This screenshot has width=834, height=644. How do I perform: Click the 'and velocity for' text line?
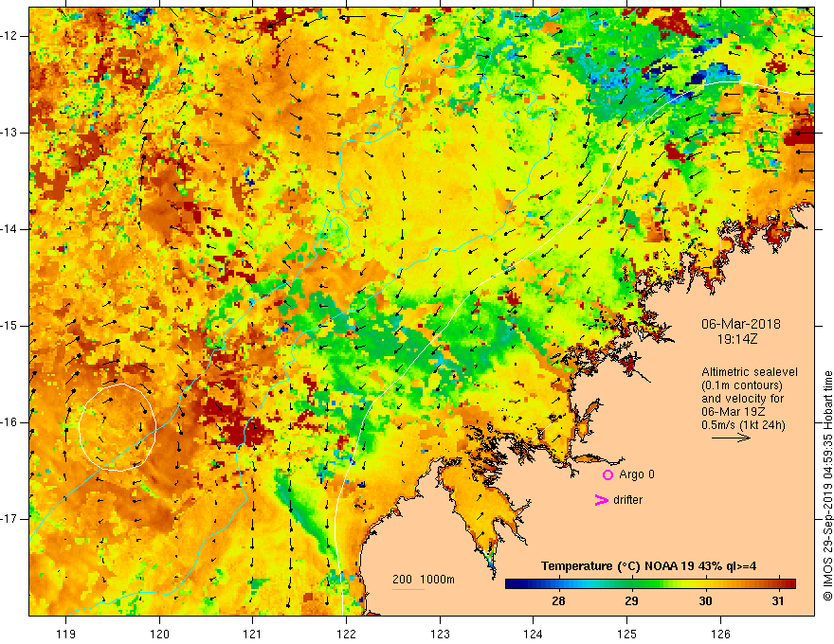tap(742, 399)
